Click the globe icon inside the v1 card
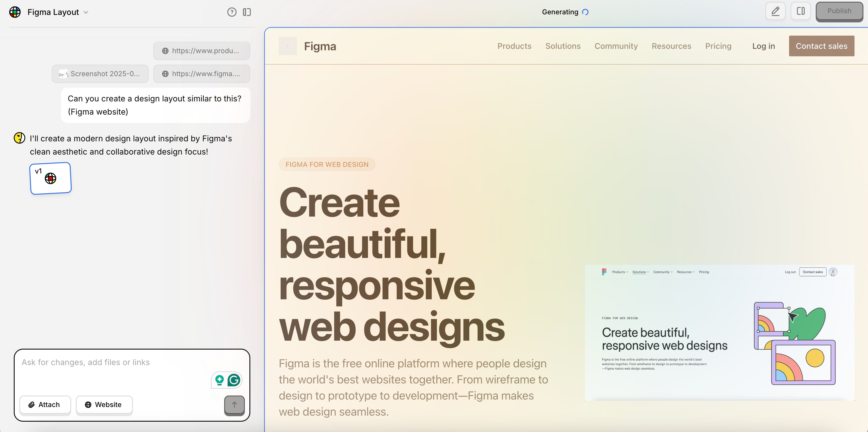This screenshot has width=868, height=432. coord(51,178)
